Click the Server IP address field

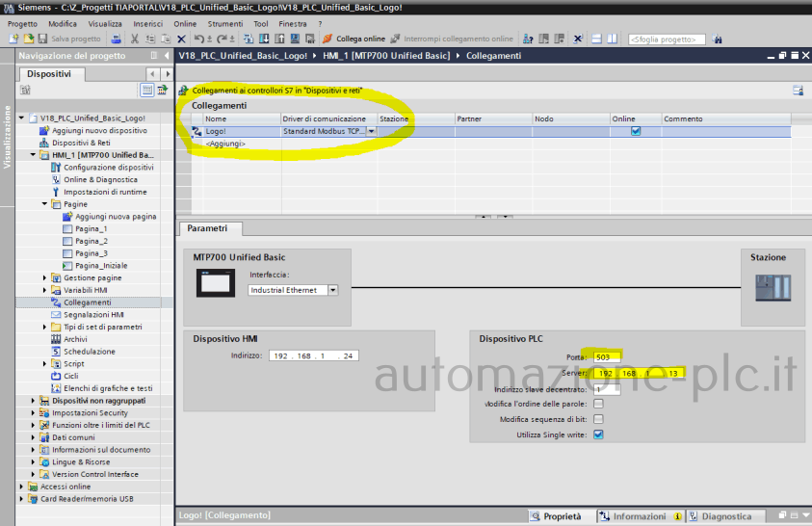pos(638,373)
